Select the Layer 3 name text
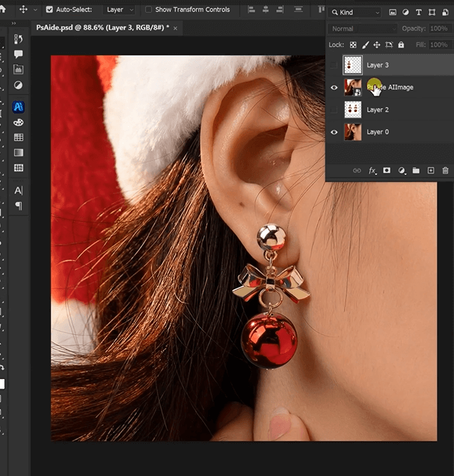The image size is (454, 476). pyautogui.click(x=378, y=65)
